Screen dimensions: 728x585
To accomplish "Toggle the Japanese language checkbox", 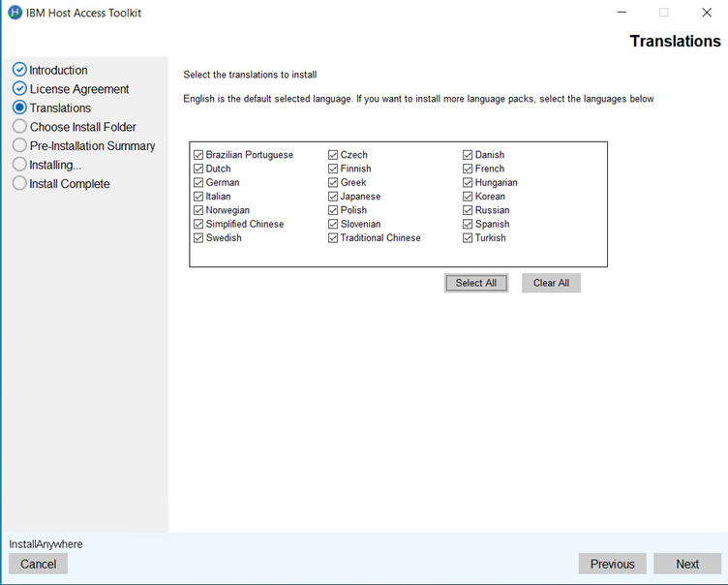I will tap(333, 197).
